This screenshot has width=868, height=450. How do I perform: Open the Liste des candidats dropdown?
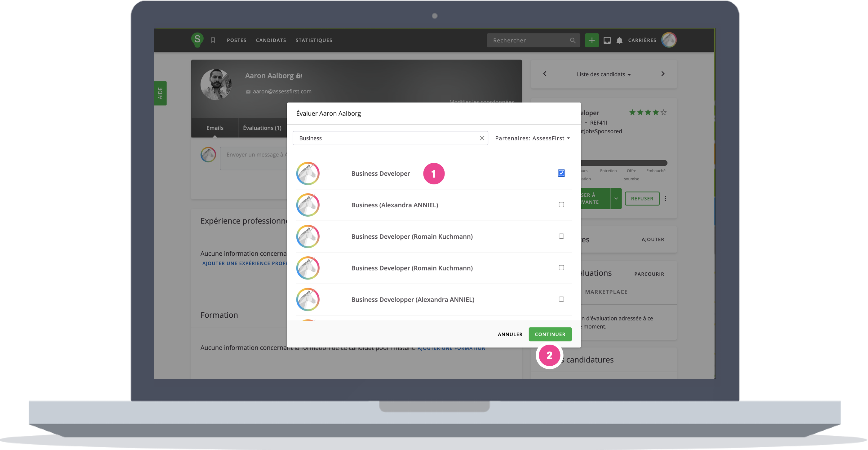[x=604, y=74]
